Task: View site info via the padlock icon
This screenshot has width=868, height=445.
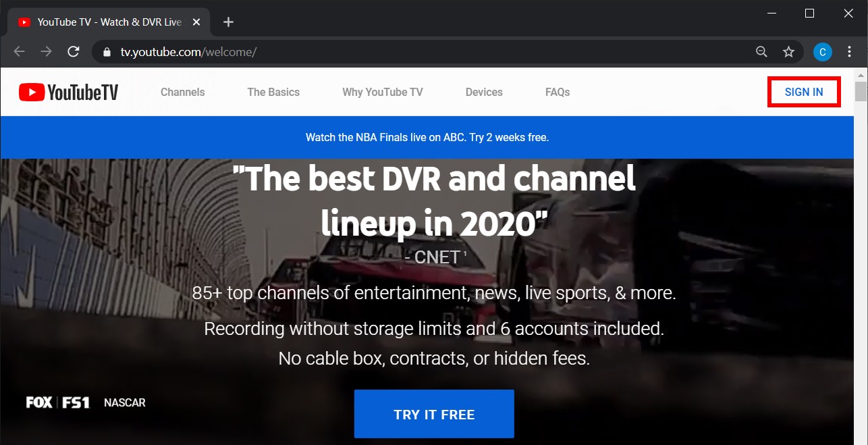Action: tap(105, 52)
